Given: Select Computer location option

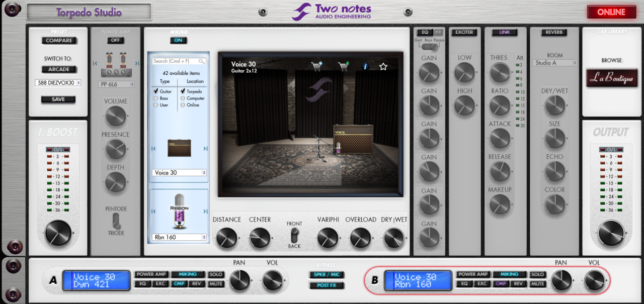Looking at the screenshot, I should point(183,98).
